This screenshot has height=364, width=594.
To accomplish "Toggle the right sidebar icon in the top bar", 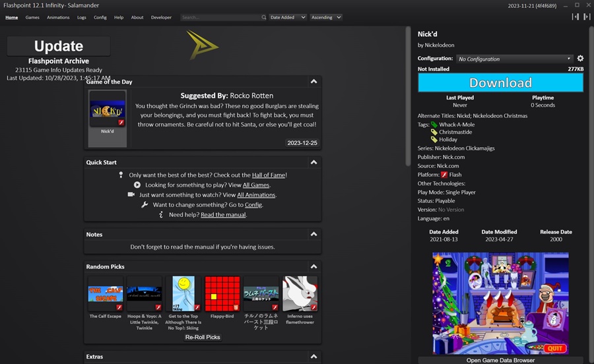I will pos(587,16).
